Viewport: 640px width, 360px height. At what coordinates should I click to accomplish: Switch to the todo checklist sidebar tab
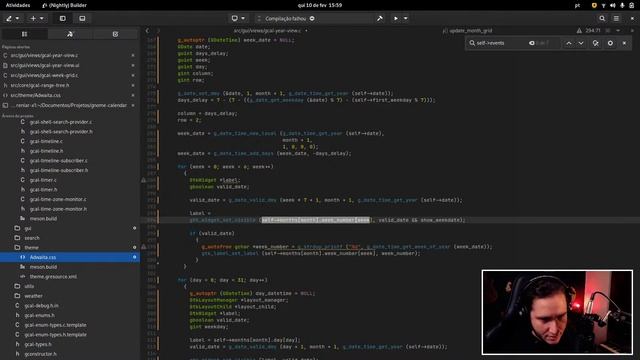[115, 34]
